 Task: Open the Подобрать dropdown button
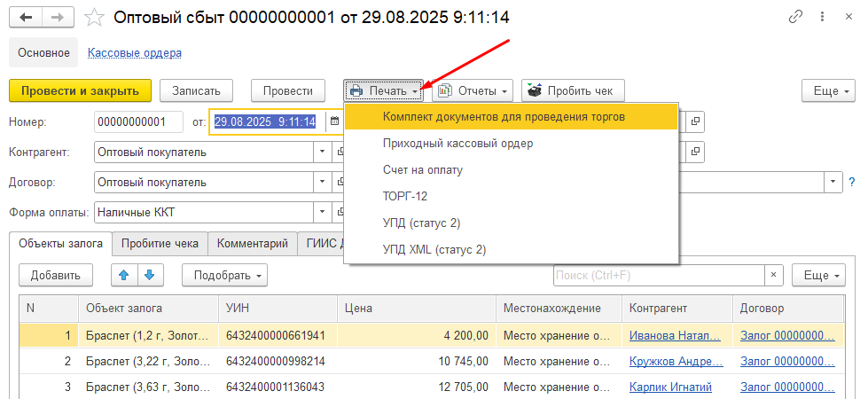click(225, 275)
